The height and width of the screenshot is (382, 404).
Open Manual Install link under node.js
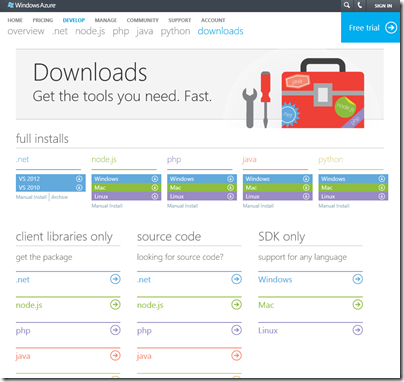coord(107,206)
